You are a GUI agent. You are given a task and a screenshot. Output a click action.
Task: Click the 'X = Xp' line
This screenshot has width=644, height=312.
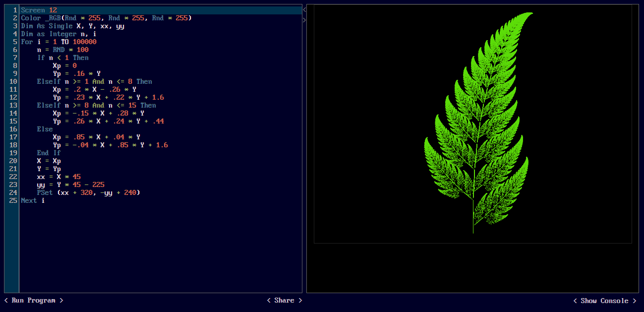click(49, 161)
